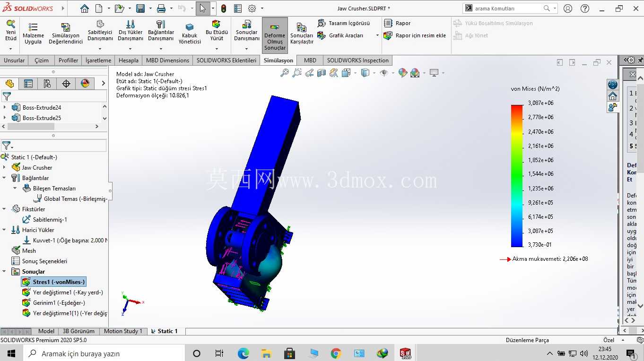This screenshot has width=644, height=361.
Task: Collapse the Harici Yükler tree node
Action: click(x=5, y=230)
